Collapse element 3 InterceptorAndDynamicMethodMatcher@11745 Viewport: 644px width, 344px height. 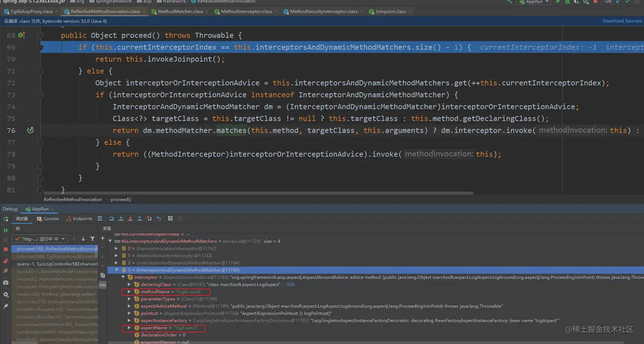117,270
